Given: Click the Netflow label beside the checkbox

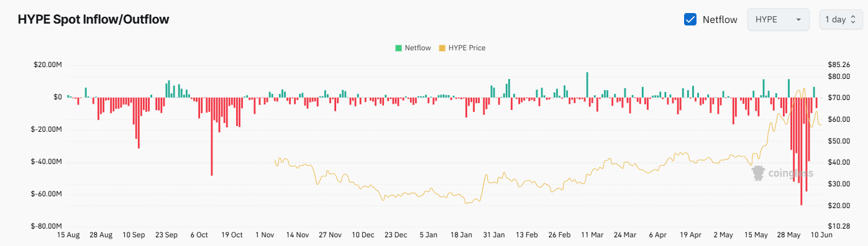Looking at the screenshot, I should pos(720,20).
